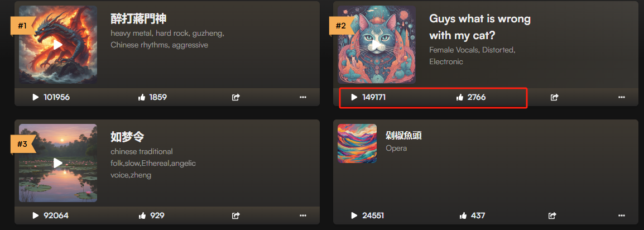
Task: Open more options for the 如梦令 song
Action: (303, 215)
